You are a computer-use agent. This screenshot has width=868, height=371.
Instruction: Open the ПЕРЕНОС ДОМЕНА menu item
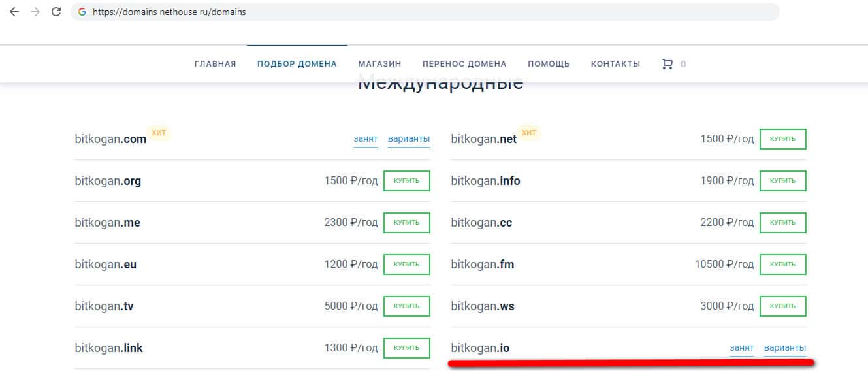pyautogui.click(x=464, y=64)
